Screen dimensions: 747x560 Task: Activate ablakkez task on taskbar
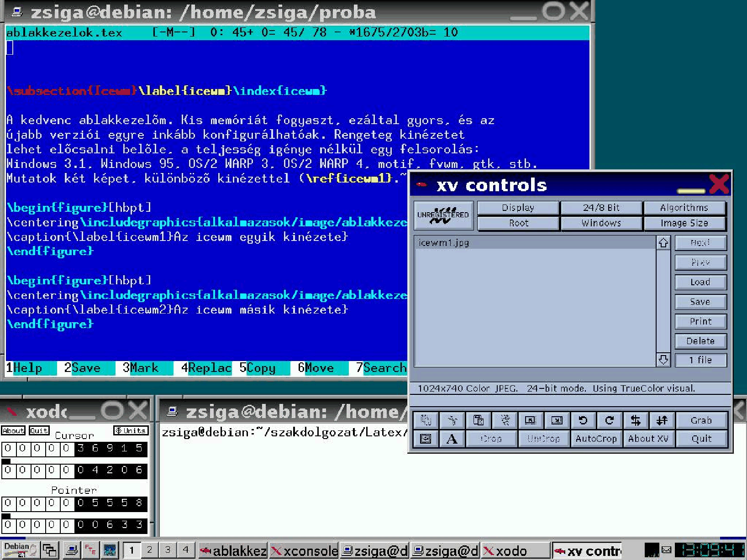(x=233, y=550)
